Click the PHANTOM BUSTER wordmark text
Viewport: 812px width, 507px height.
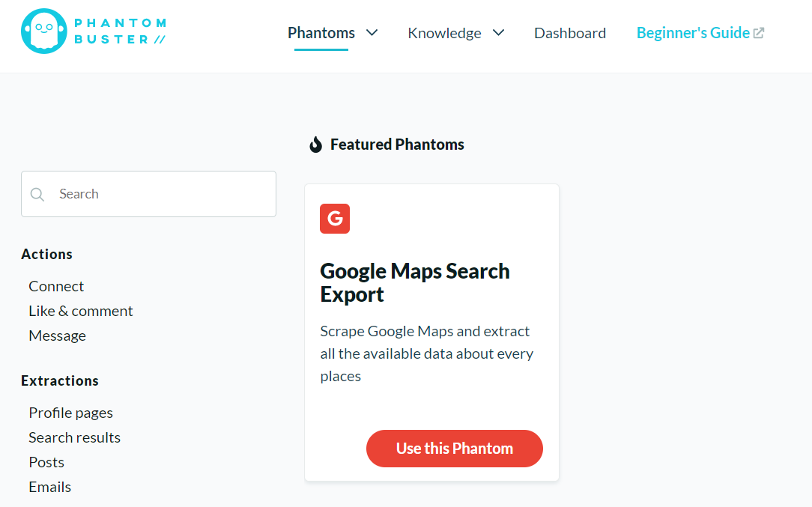(x=120, y=31)
